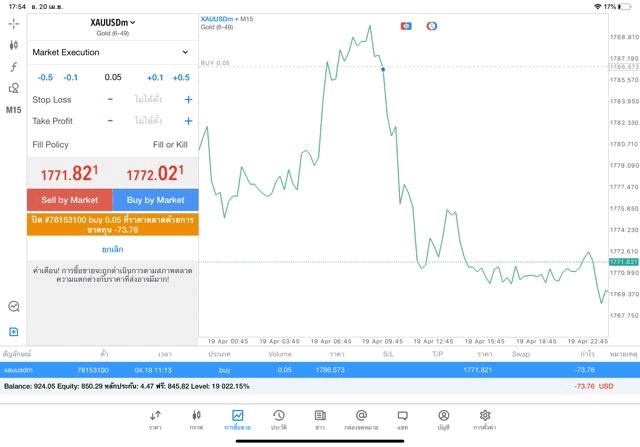This screenshot has height=447, width=640.
Task: Open the indicators function icon
Action: pos(13,67)
